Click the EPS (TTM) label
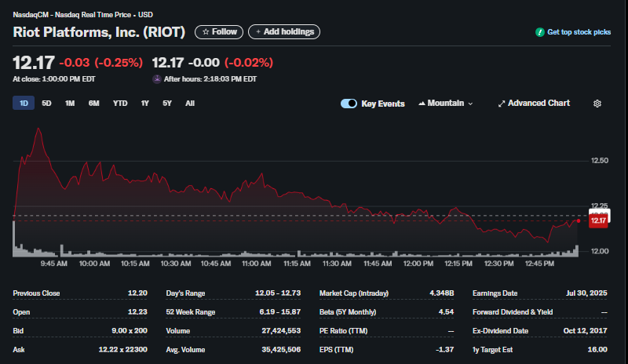The width and height of the screenshot is (628, 364). pyautogui.click(x=337, y=350)
